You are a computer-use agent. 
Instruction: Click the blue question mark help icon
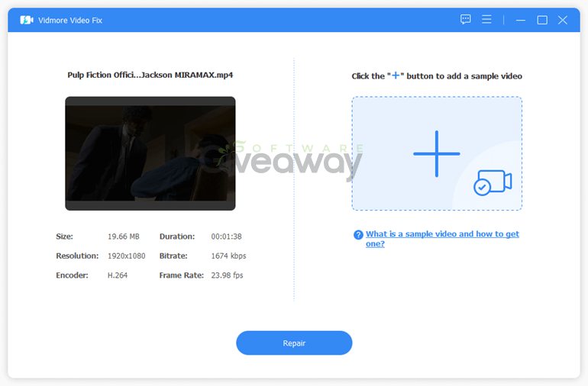click(x=358, y=235)
